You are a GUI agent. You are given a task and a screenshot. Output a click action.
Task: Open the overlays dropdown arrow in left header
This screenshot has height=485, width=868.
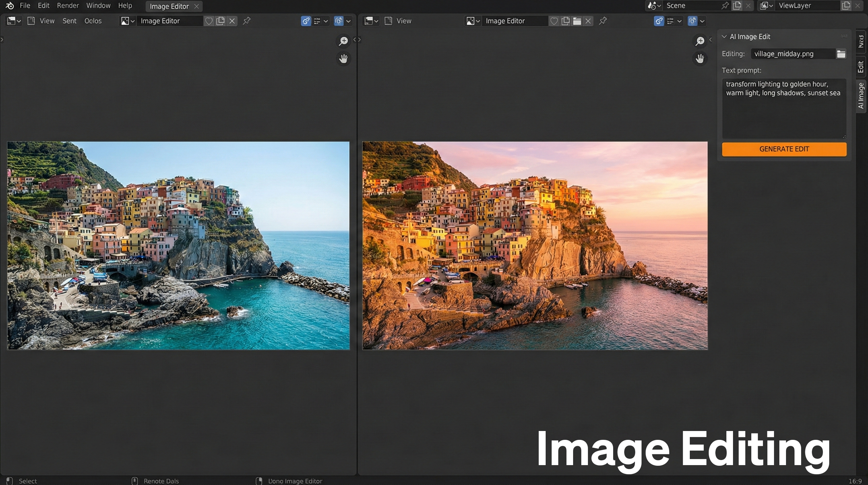(x=326, y=21)
